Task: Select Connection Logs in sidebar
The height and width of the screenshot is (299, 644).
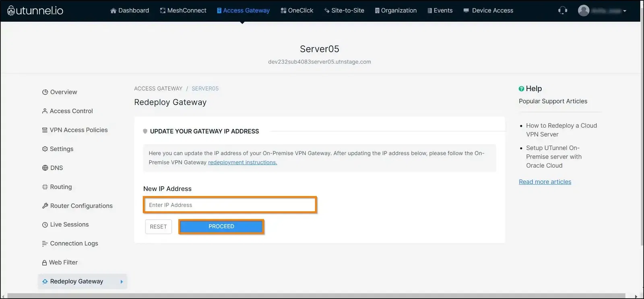Action: click(74, 243)
